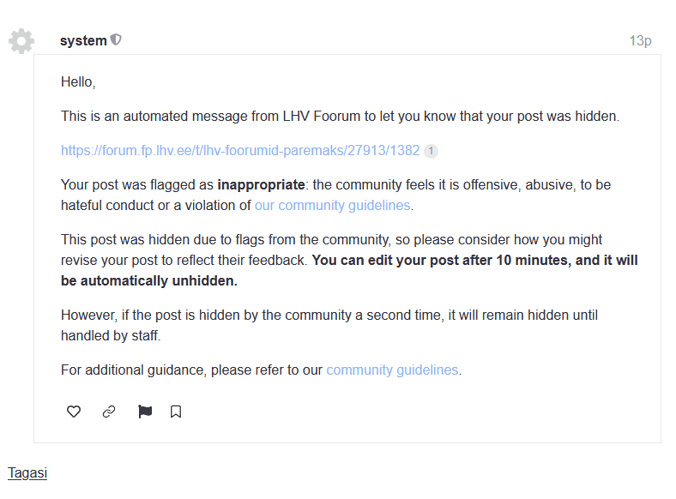
Task: Click the link click-count badge "1"
Action: (430, 151)
